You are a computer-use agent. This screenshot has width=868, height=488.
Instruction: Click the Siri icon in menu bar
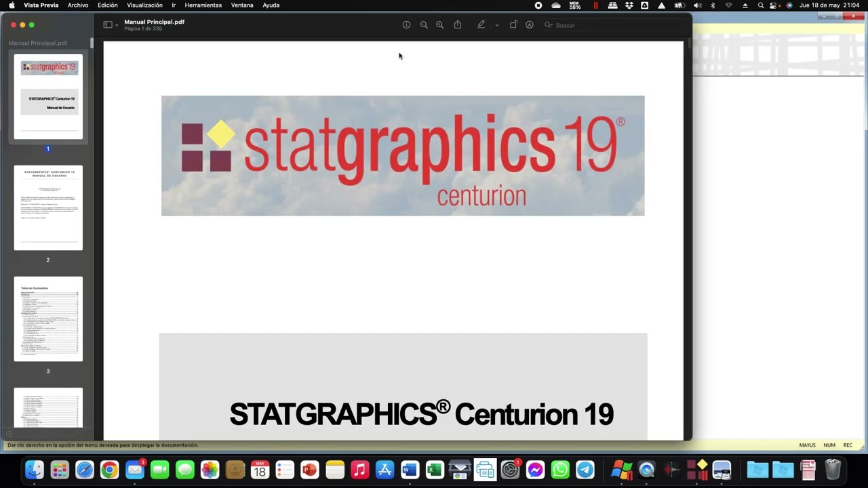789,5
